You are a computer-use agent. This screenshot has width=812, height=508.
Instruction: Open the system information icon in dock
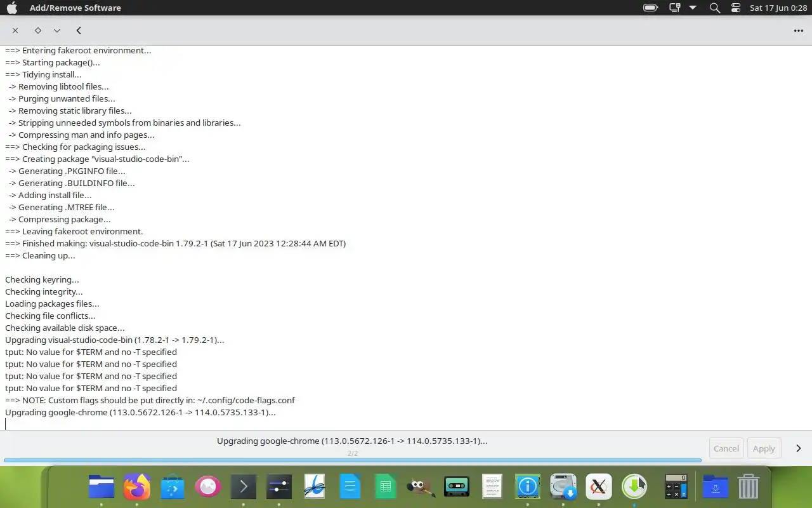coord(528,487)
